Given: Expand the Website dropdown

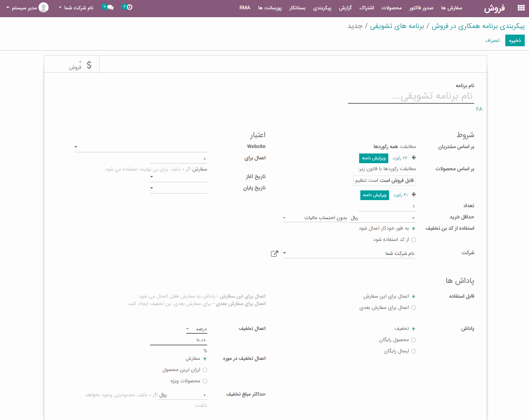Looking at the screenshot, I should [x=76, y=147].
